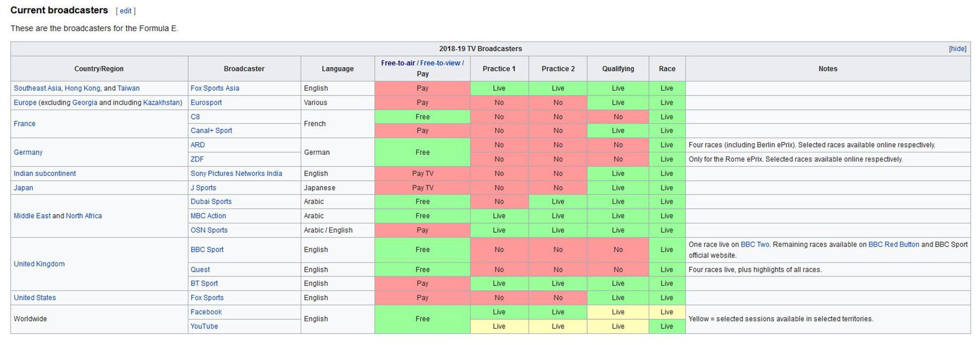
Task: Select the Various language cell
Action: [338, 102]
